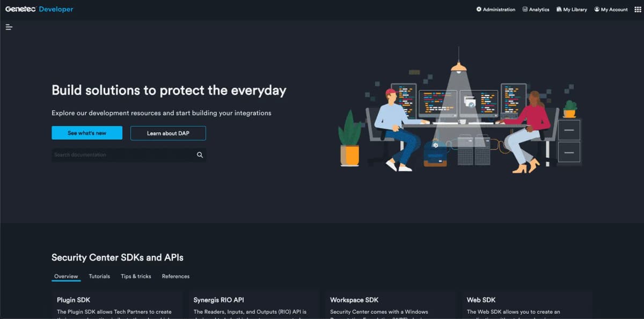This screenshot has height=319, width=644.
Task: Click the magnifying glass search icon
Action: [200, 155]
